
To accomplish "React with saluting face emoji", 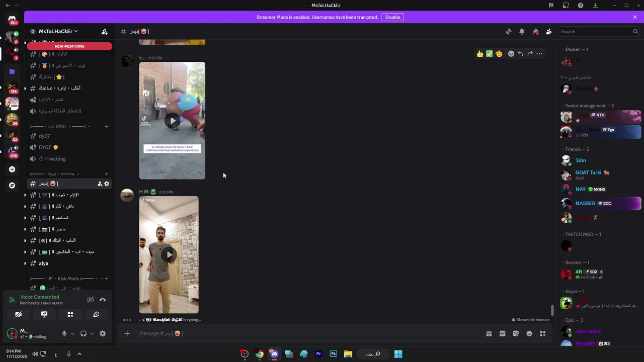I will 499,54.
